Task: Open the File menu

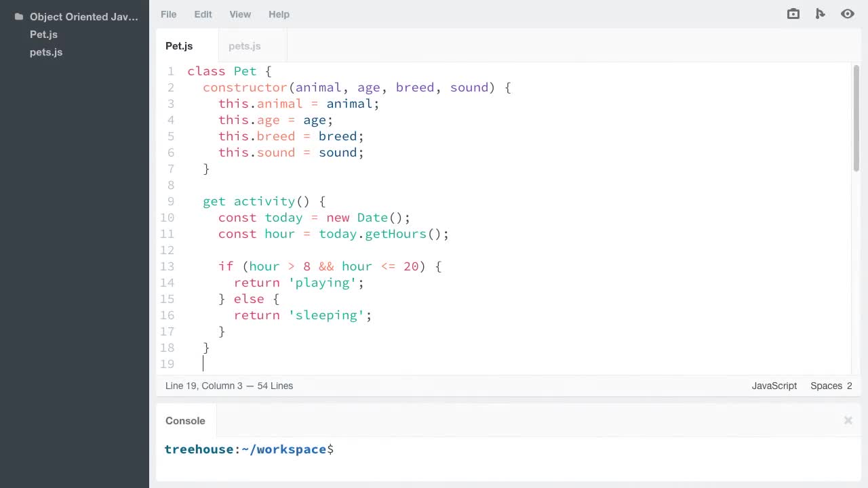Action: pos(168,14)
